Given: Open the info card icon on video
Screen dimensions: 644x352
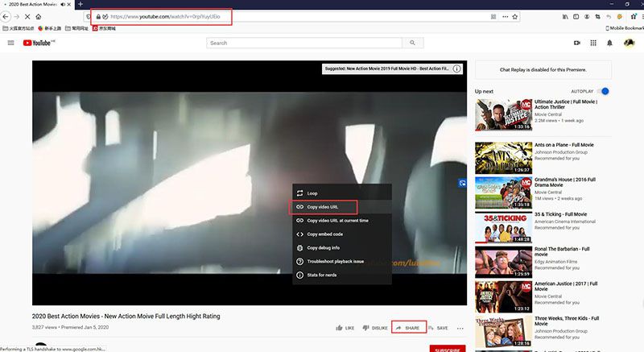Looking at the screenshot, I should [x=456, y=68].
